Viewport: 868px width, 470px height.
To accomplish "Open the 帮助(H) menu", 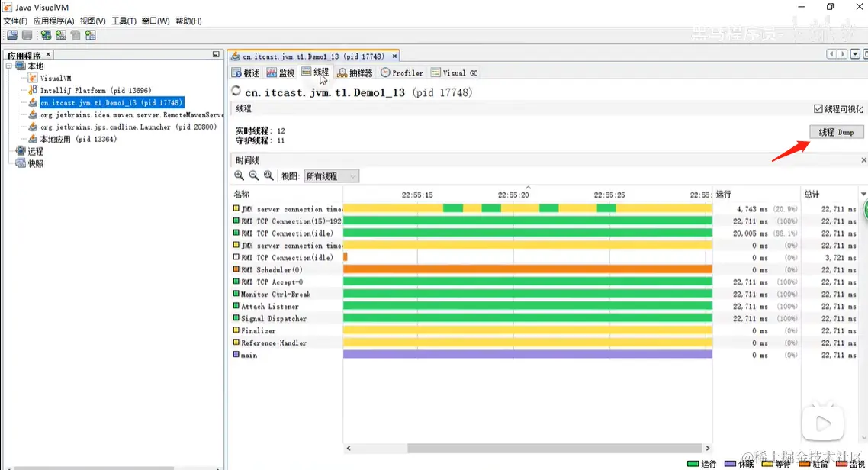I will pos(188,21).
